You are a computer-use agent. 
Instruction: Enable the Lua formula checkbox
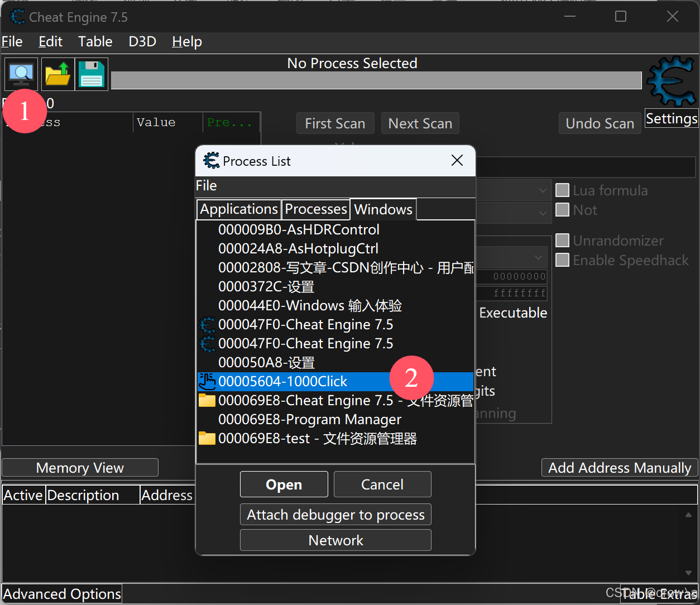[562, 190]
